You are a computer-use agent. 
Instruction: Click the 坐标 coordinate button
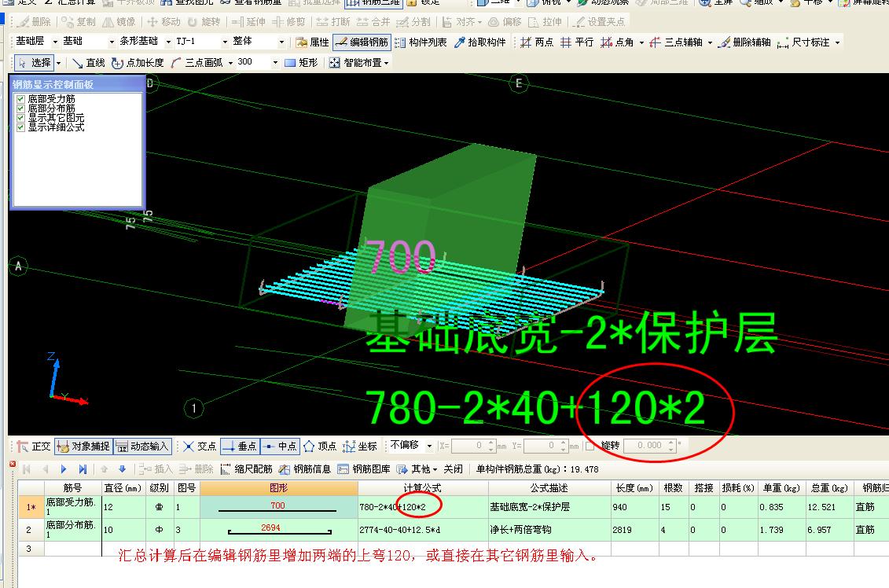(361, 447)
